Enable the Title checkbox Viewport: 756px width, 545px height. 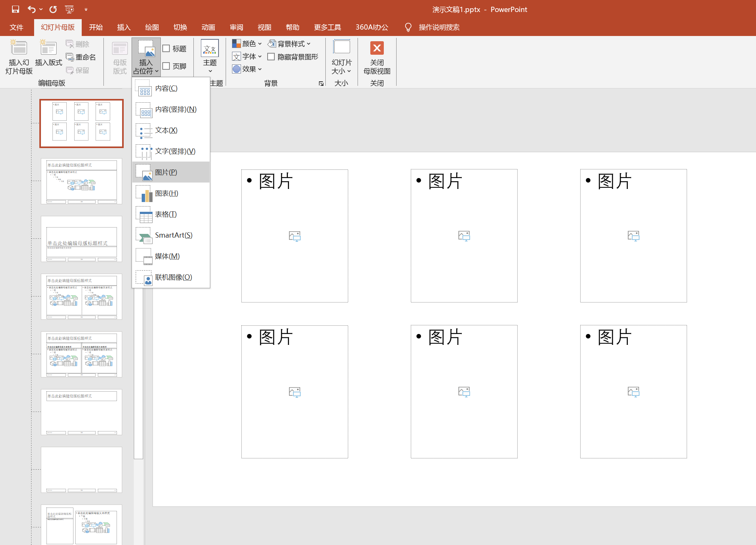coord(166,48)
